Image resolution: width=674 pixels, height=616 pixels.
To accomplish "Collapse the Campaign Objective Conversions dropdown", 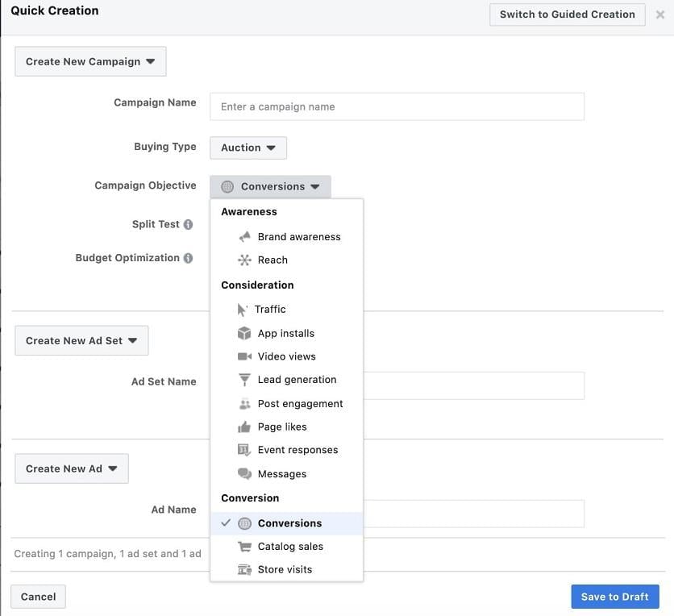I will tap(271, 187).
